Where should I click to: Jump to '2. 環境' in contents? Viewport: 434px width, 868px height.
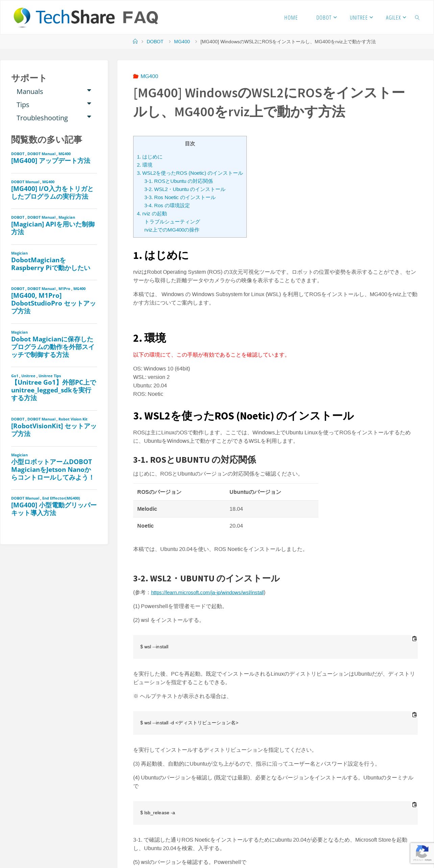pyautogui.click(x=145, y=165)
